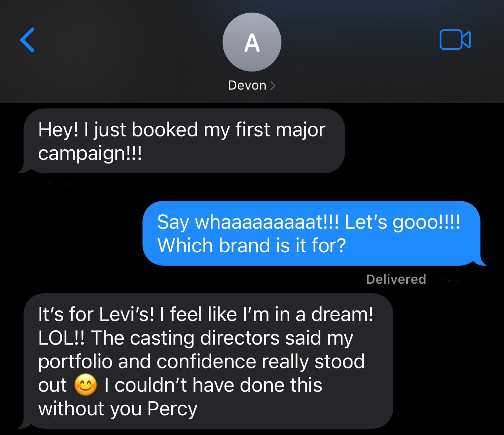Viewport: 504px width, 435px height.
Task: Expand contact details via chevron beside Devon
Action: (273, 85)
